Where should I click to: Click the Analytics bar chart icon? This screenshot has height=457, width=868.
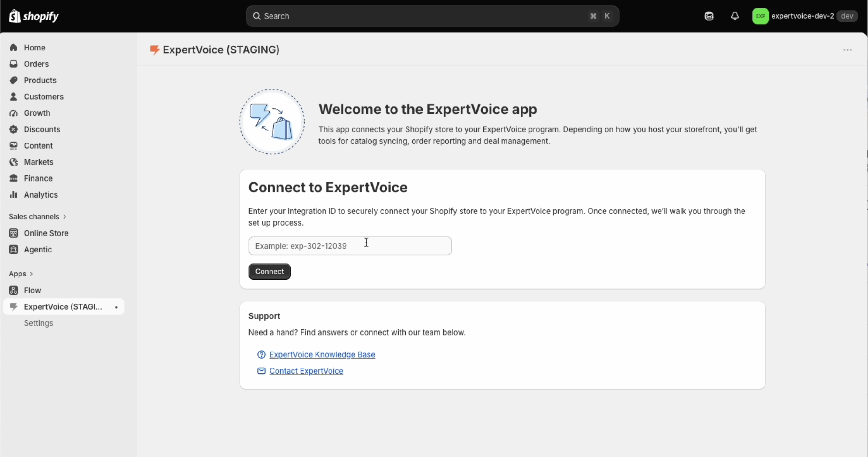tap(13, 195)
